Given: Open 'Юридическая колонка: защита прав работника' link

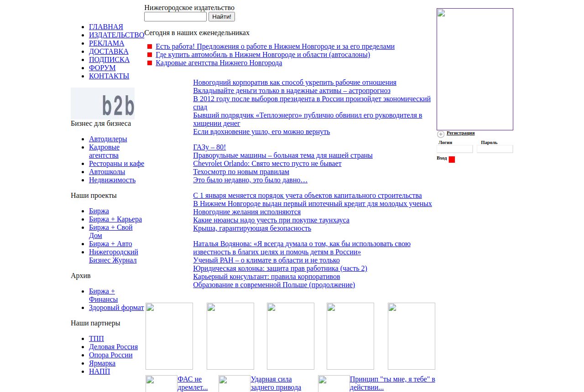Looking at the screenshot, I should coord(280,268).
